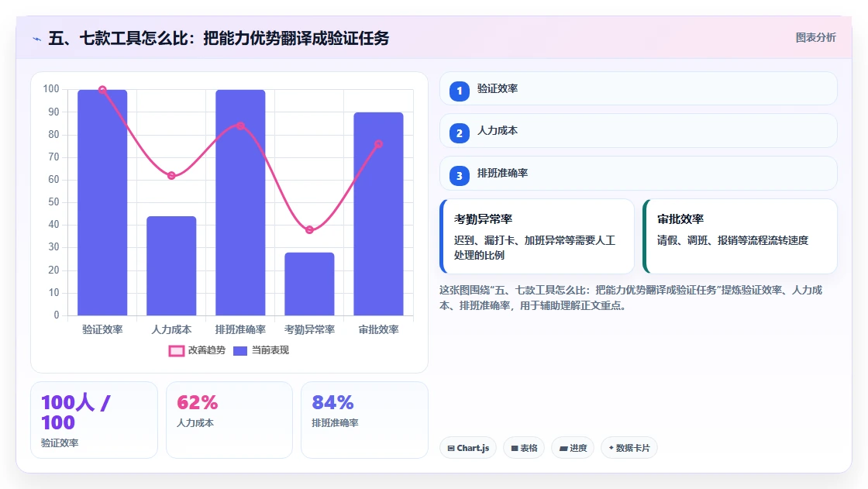Click the 图表分析 label in header

pyautogui.click(x=815, y=38)
